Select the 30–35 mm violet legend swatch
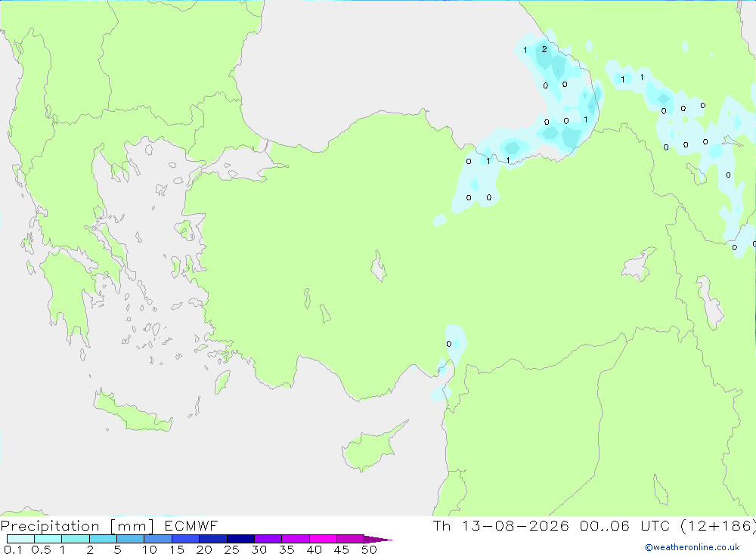This screenshot has height=554, width=756. pyautogui.click(x=268, y=539)
